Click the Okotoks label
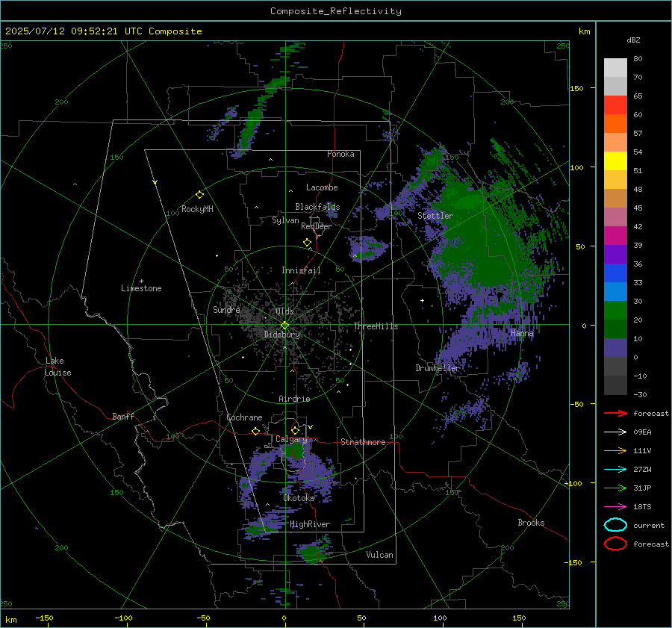This screenshot has height=628, width=672. 299,498
